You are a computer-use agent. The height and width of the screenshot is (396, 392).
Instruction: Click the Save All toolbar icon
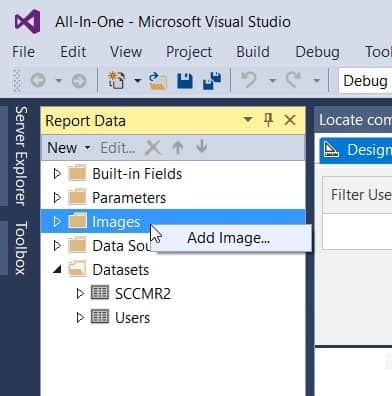pyautogui.click(x=212, y=81)
